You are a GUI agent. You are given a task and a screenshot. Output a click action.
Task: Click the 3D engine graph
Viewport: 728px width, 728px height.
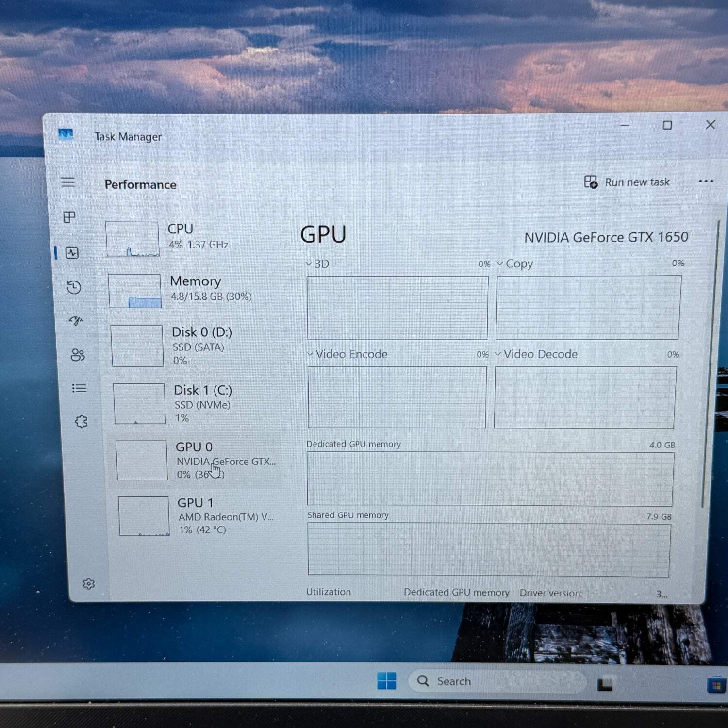click(x=397, y=308)
